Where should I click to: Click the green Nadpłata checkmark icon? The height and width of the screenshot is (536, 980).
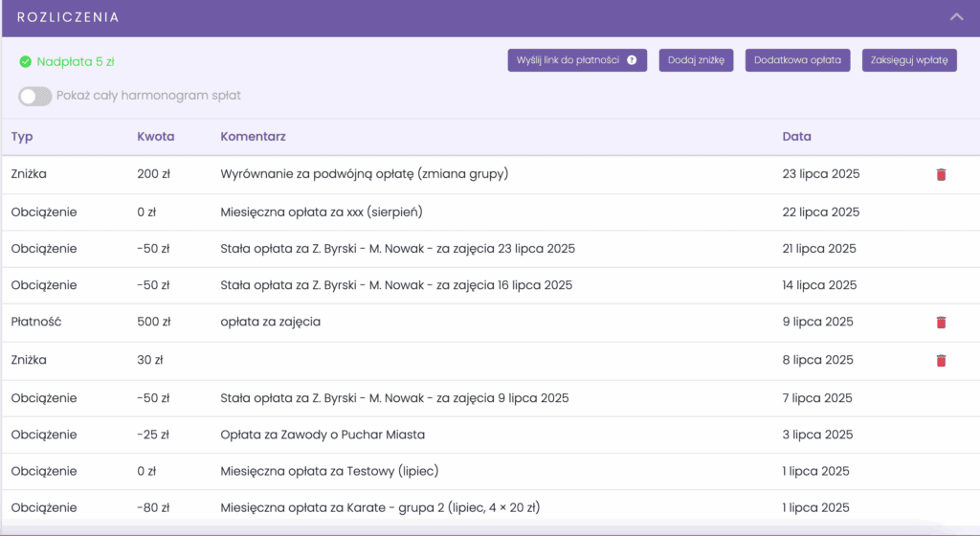click(x=25, y=62)
